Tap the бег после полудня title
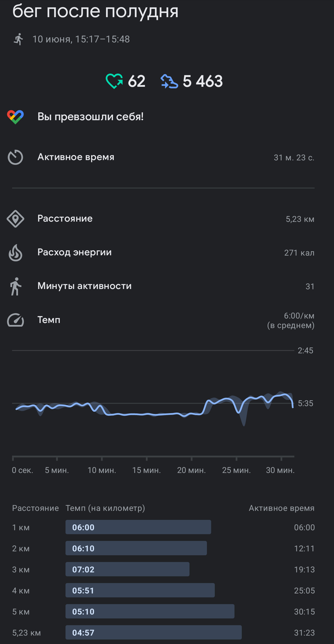Screen dimensions: 334x644 coord(95,11)
